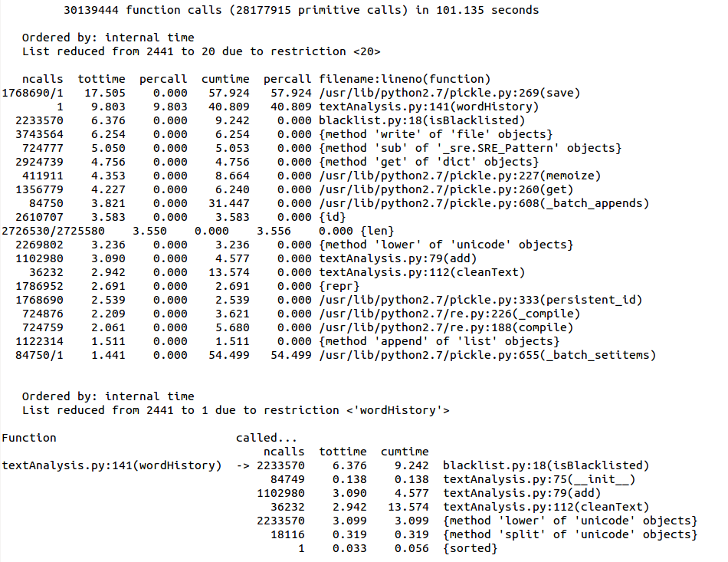Viewport: 728px width, 562px height.
Task: Click the 'ncalls' header in the top table
Action: pyautogui.click(x=42, y=79)
